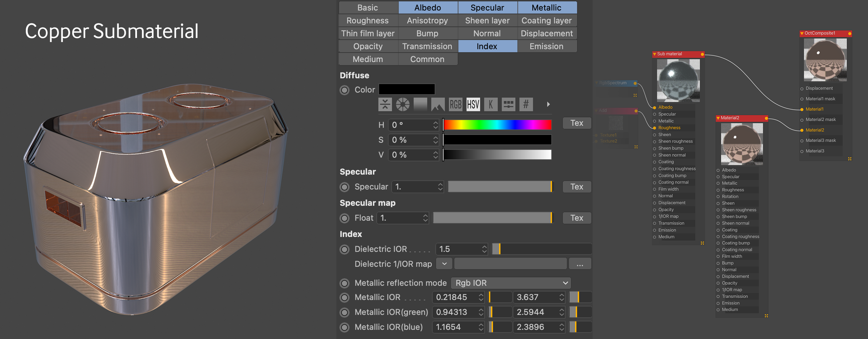868x339 pixels.
Task: Click the ellipsis button for 1/IOR map
Action: click(x=580, y=264)
